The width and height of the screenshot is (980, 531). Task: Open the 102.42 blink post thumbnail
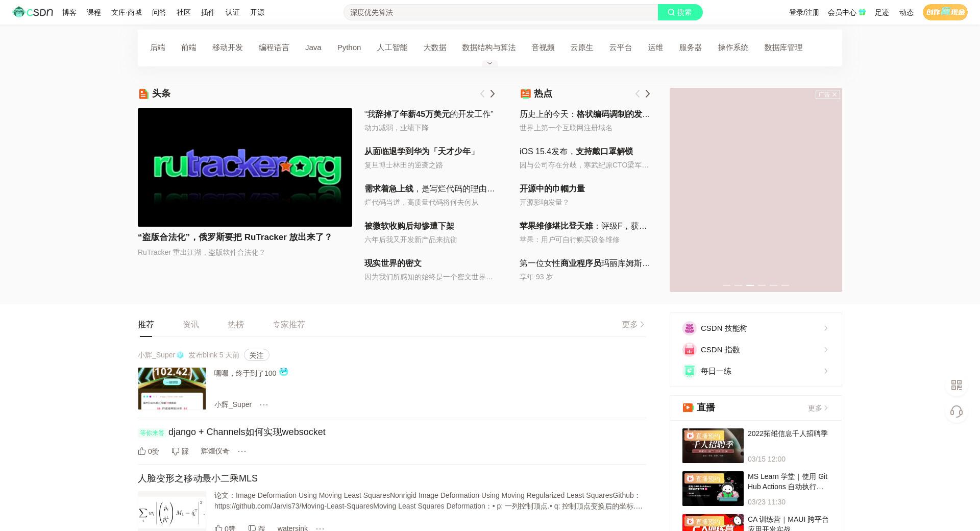pos(172,389)
